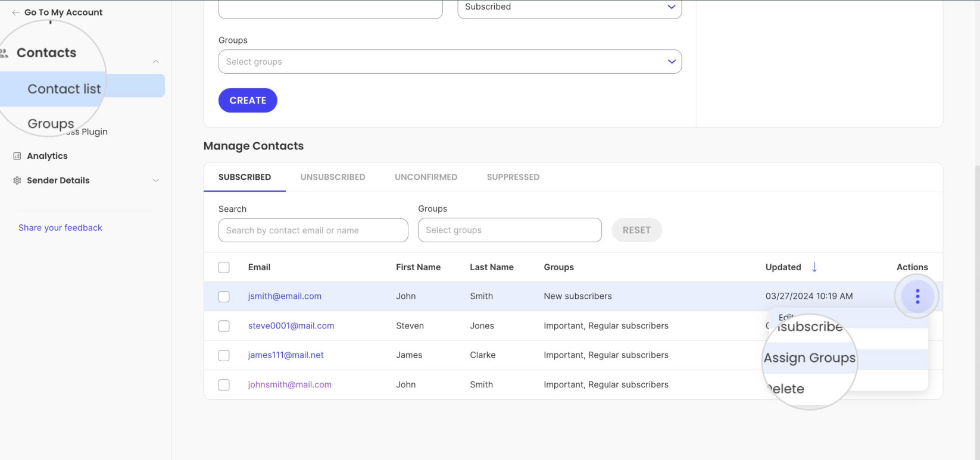Switch to the UNSUBSCRIBED tab

tap(333, 177)
